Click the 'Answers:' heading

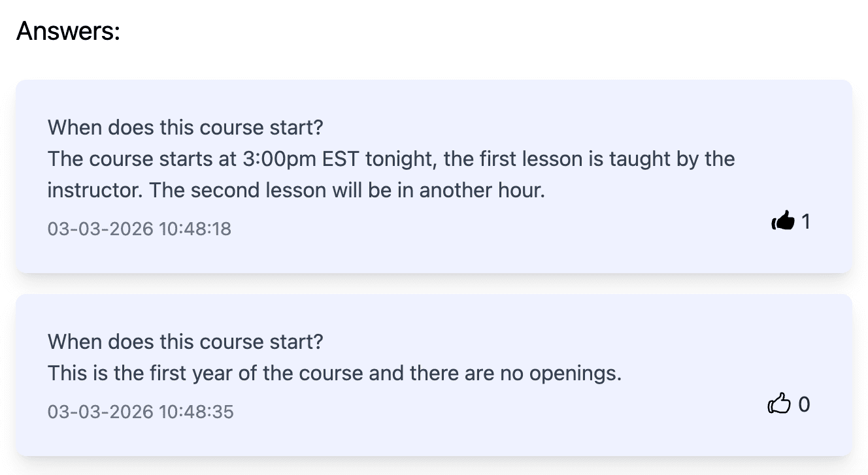point(68,31)
